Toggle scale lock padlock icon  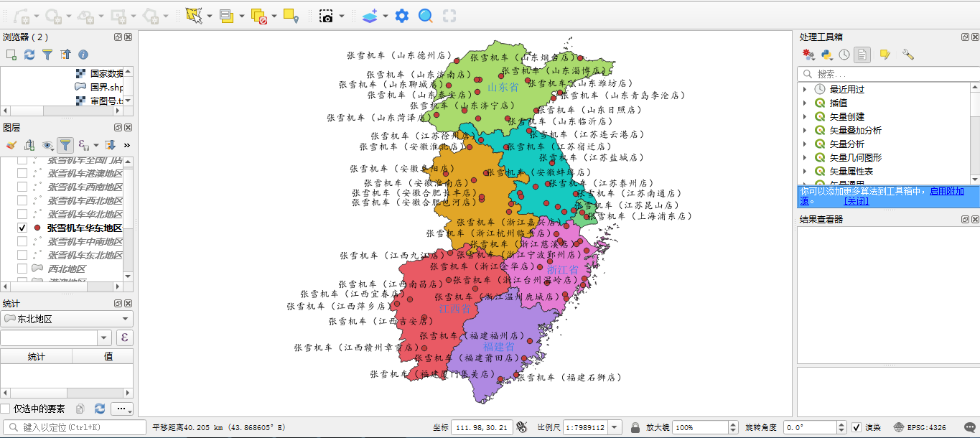[x=635, y=427]
